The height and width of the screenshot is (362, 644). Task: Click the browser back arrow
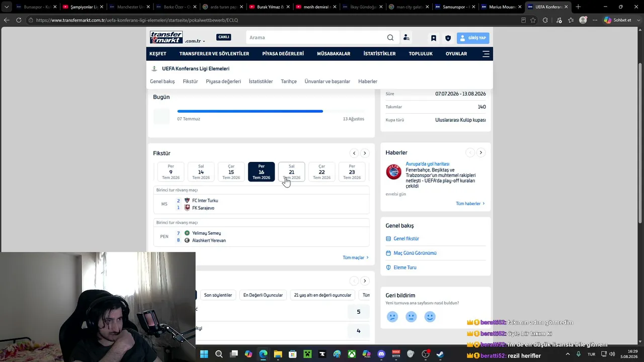click(x=7, y=20)
